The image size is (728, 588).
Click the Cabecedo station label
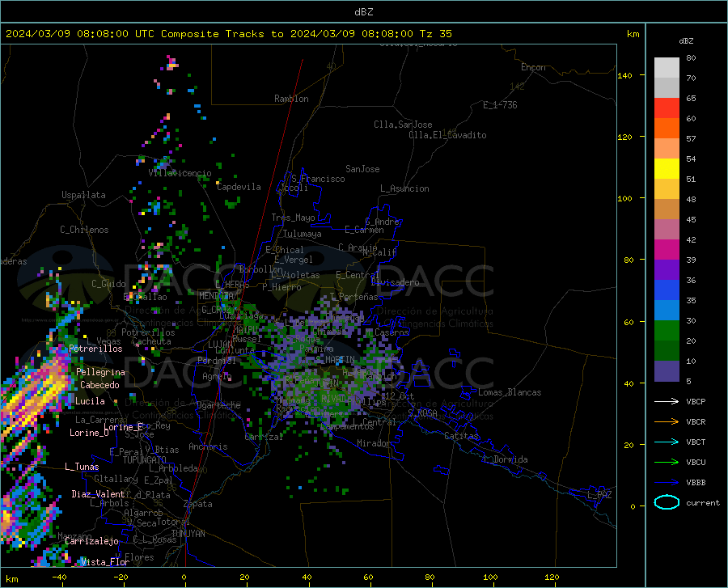coord(99,385)
